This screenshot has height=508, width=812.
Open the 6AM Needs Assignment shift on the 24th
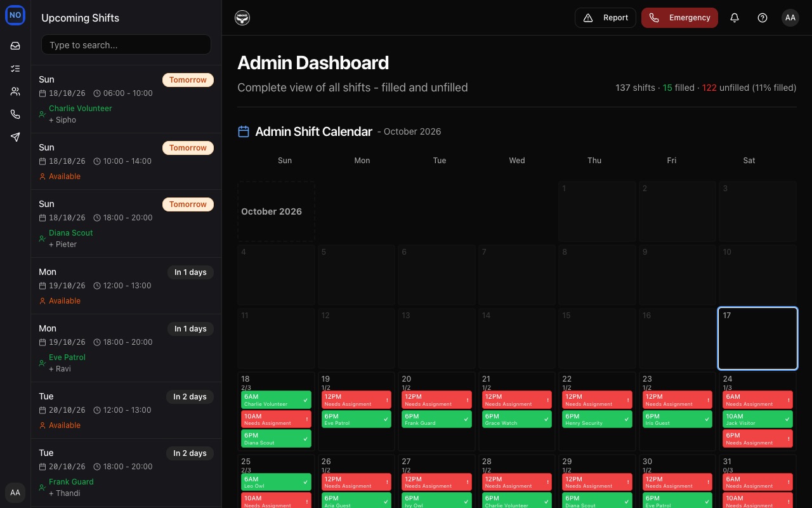[757, 400]
